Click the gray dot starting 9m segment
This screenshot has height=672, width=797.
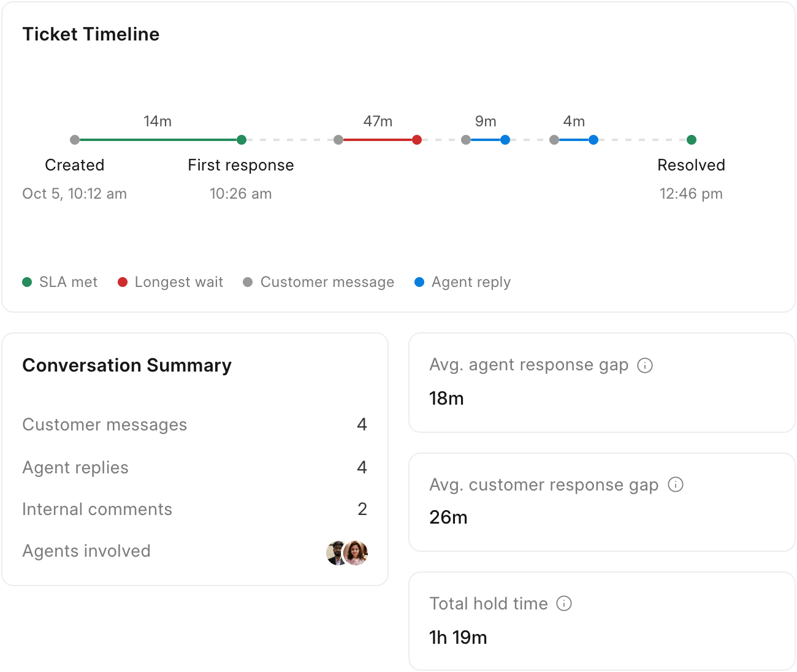(x=466, y=140)
